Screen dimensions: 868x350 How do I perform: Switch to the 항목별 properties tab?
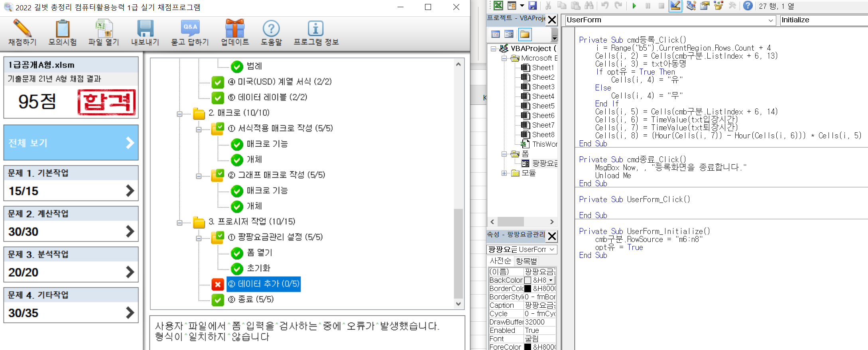(x=526, y=261)
